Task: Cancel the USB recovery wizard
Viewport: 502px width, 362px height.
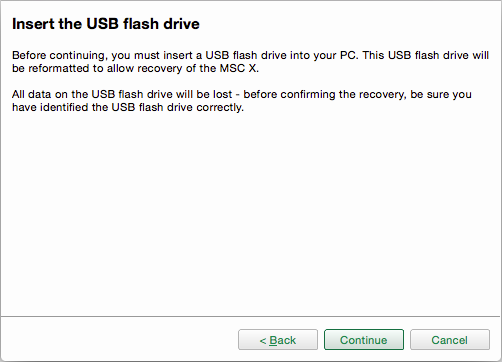Action: [450, 340]
